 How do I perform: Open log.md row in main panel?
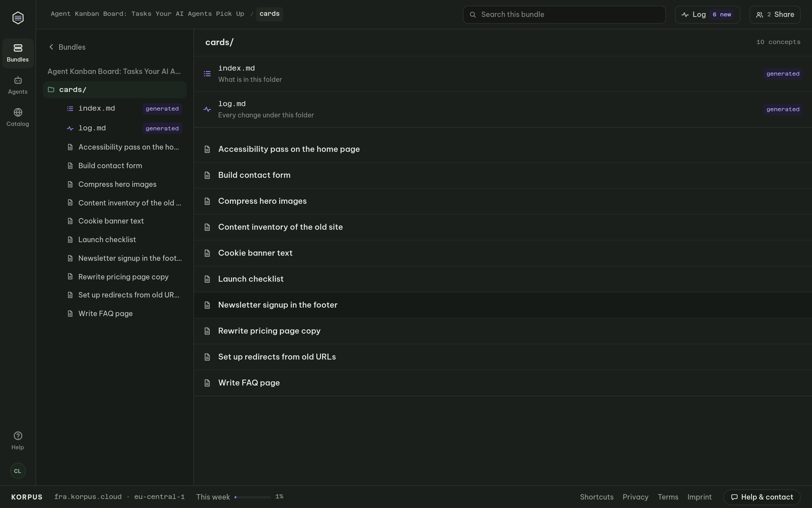coord(503,110)
